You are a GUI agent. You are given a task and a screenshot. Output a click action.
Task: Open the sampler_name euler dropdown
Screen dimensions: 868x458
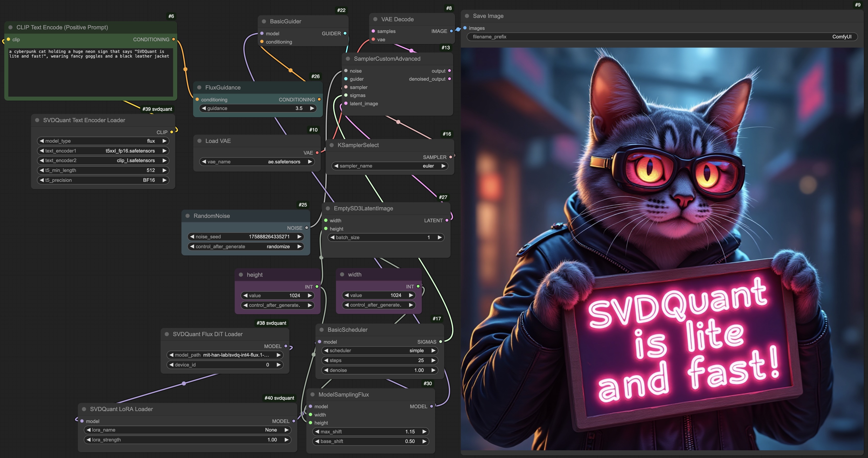tap(390, 166)
